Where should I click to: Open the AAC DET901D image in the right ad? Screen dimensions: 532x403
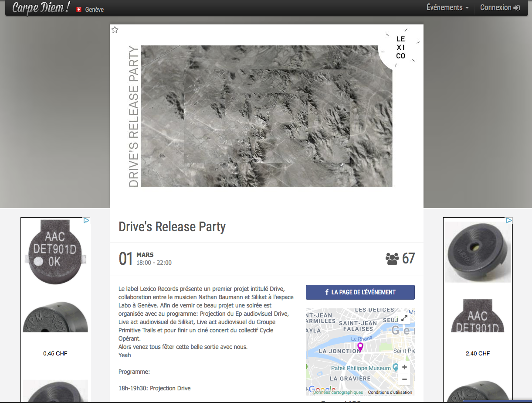(478, 316)
